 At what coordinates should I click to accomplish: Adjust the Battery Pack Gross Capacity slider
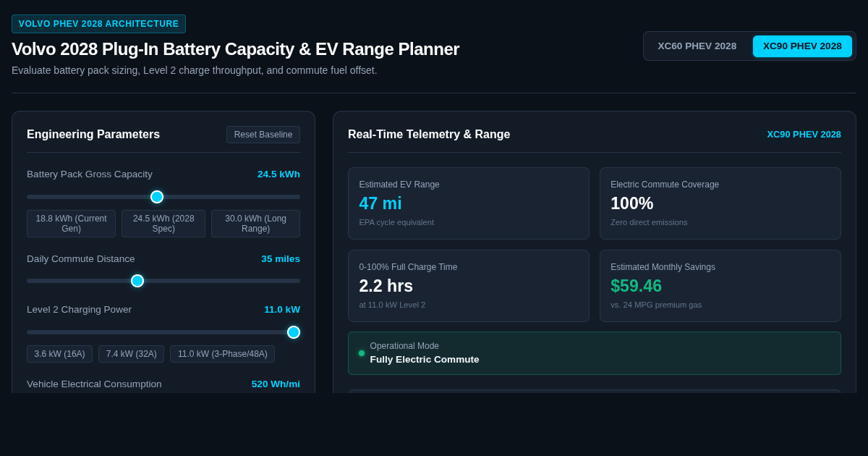click(163, 197)
